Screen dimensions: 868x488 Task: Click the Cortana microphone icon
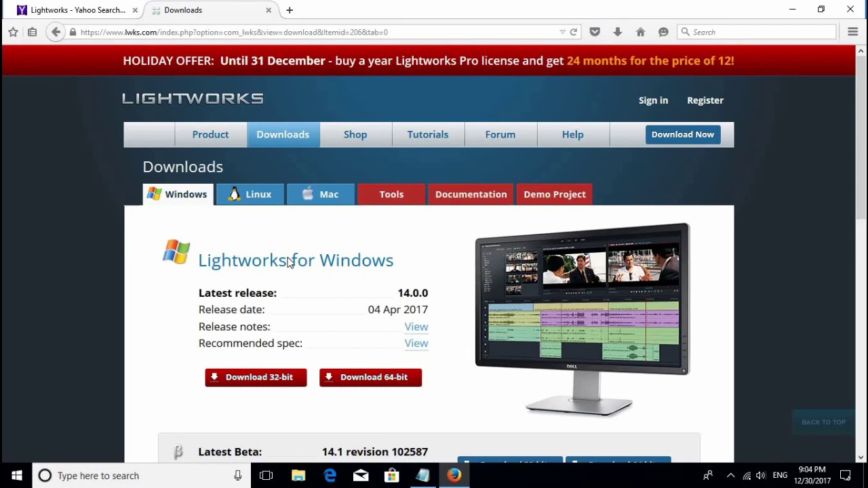237,476
